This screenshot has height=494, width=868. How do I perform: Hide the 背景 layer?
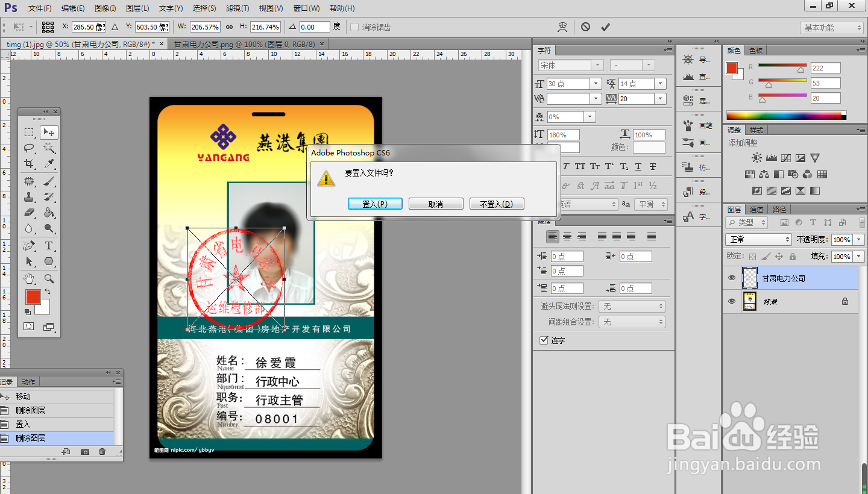click(732, 301)
